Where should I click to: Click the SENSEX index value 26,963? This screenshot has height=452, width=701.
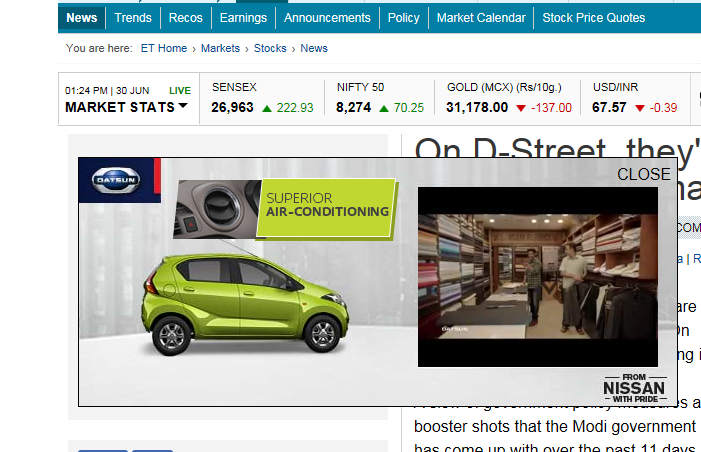point(232,107)
